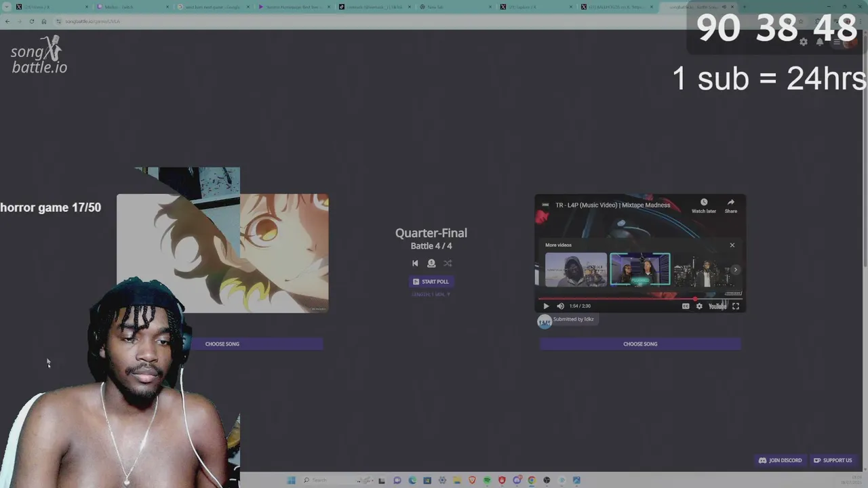This screenshot has width=868, height=488.
Task: Enter fullscreen on the YouTube player
Action: pos(736,306)
